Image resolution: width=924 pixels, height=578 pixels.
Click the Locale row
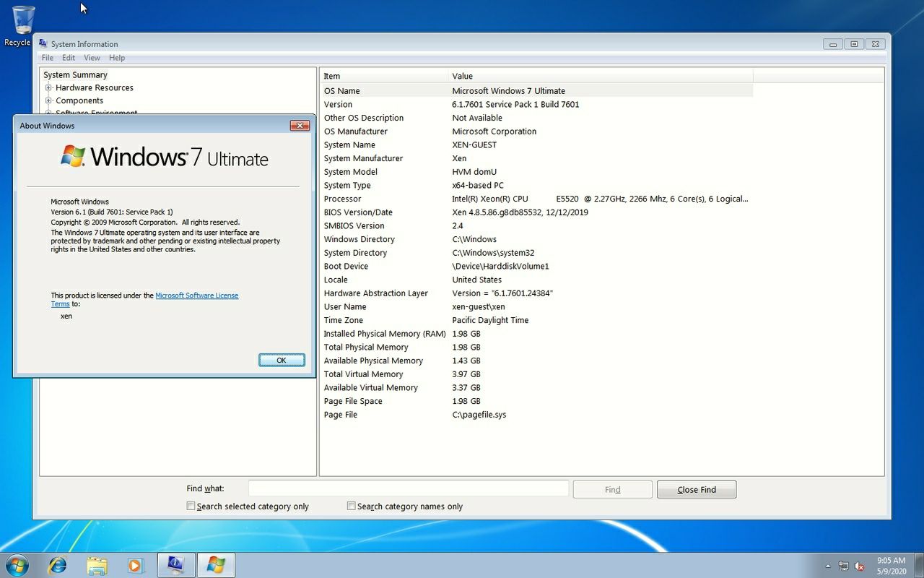(x=536, y=280)
